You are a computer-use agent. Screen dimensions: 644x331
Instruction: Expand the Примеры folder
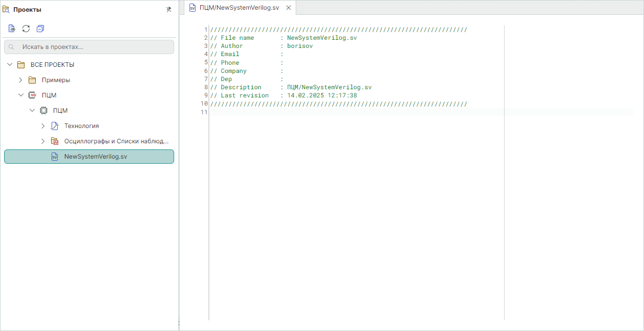[21, 80]
